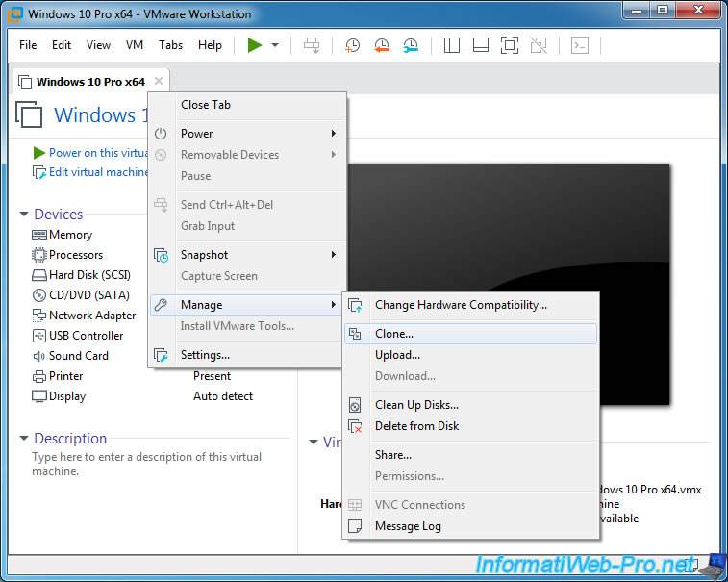Select the Memory device

[x=70, y=235]
